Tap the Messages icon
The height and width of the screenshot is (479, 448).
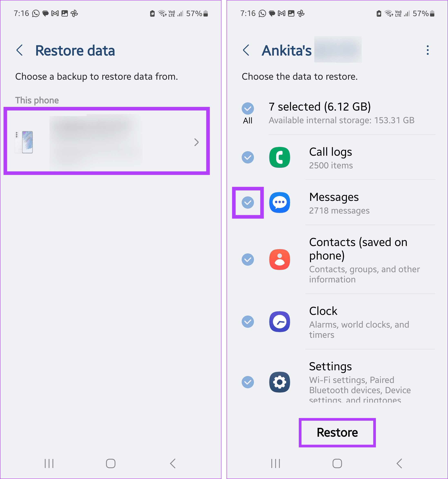280,203
